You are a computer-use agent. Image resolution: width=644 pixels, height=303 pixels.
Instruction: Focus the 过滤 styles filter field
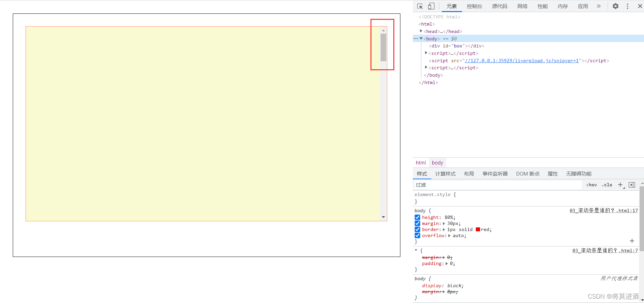497,185
